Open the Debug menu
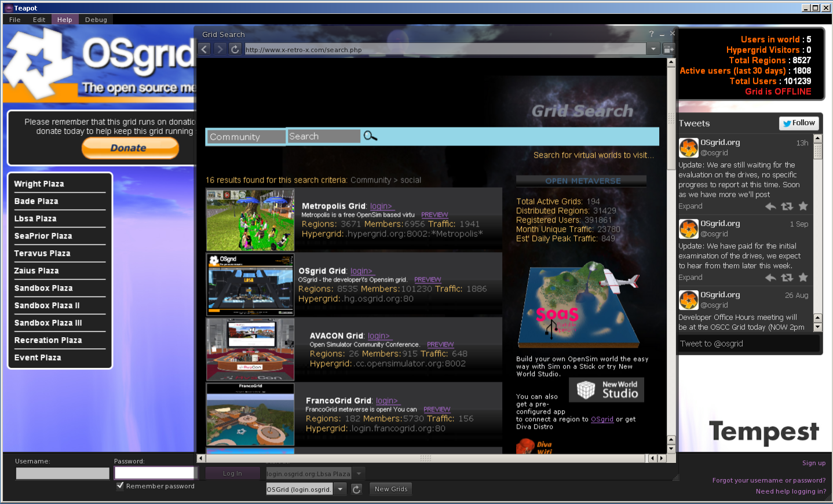833x504 pixels. (96, 20)
